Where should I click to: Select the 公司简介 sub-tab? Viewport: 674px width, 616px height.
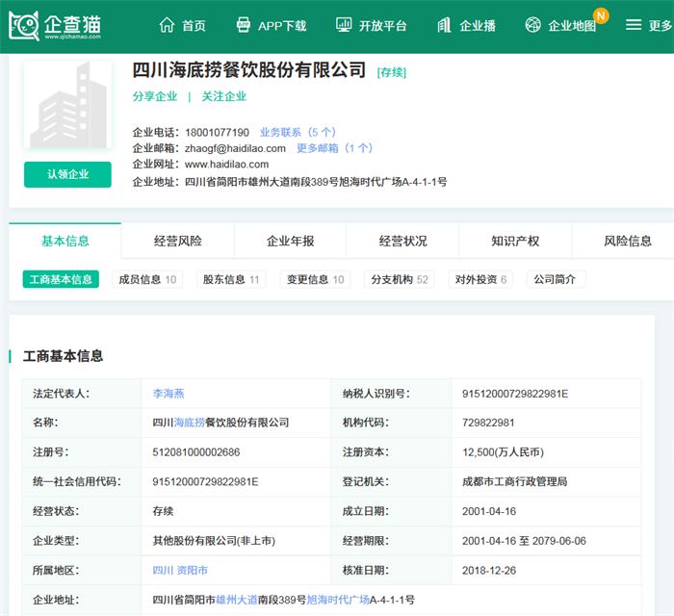point(557,279)
